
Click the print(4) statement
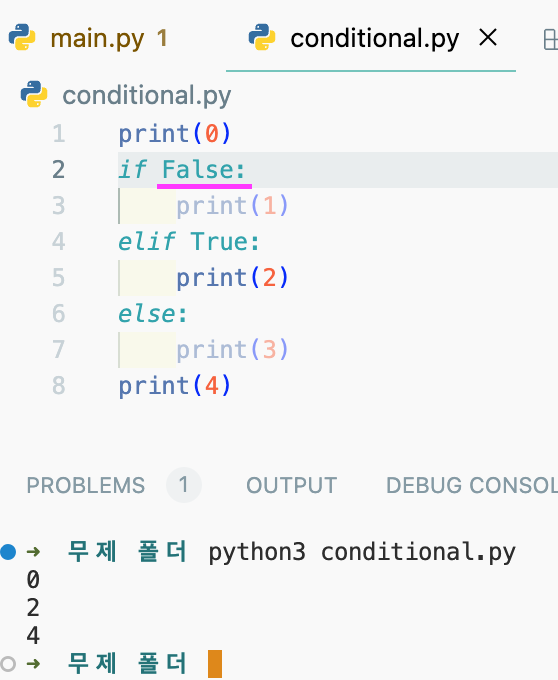click(x=174, y=386)
